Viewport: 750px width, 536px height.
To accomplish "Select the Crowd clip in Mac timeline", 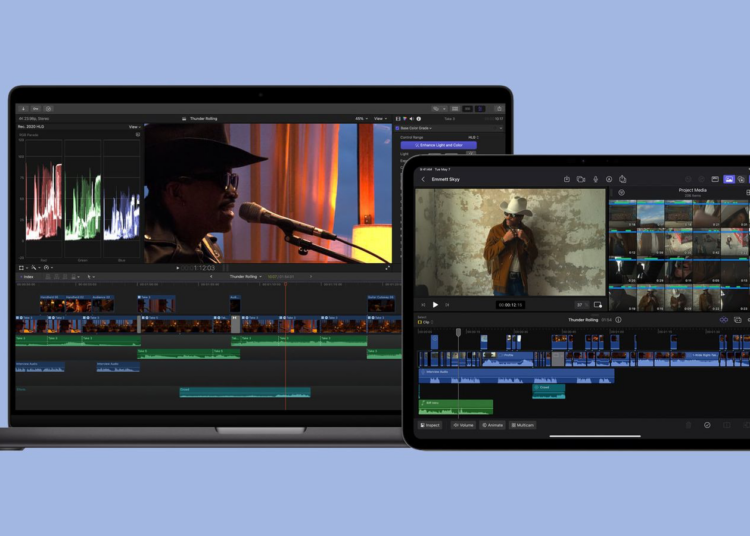I will click(245, 392).
